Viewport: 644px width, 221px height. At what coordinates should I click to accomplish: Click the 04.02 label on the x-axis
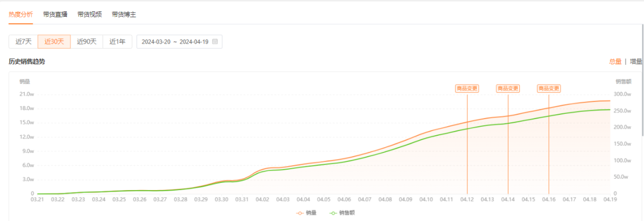click(262, 200)
